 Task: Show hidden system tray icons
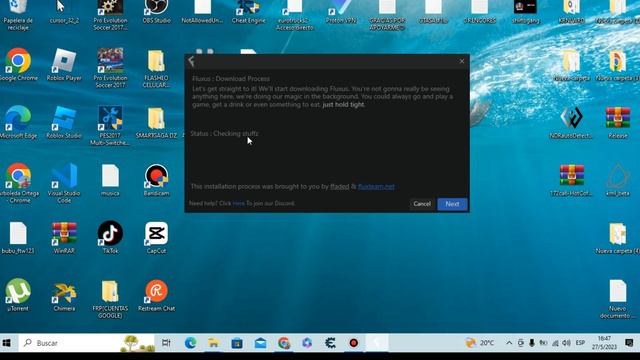pyautogui.click(x=509, y=343)
